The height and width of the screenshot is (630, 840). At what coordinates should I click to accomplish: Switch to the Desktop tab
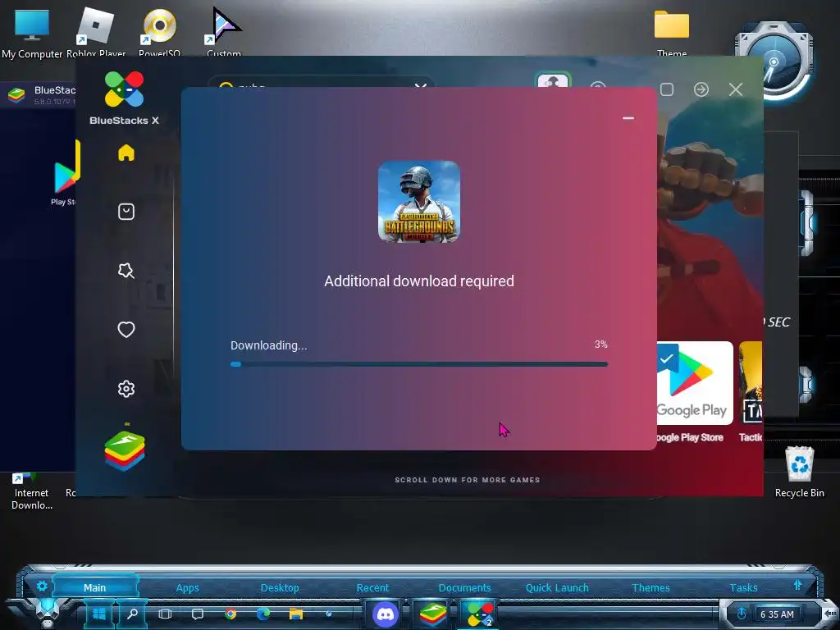[x=280, y=587]
